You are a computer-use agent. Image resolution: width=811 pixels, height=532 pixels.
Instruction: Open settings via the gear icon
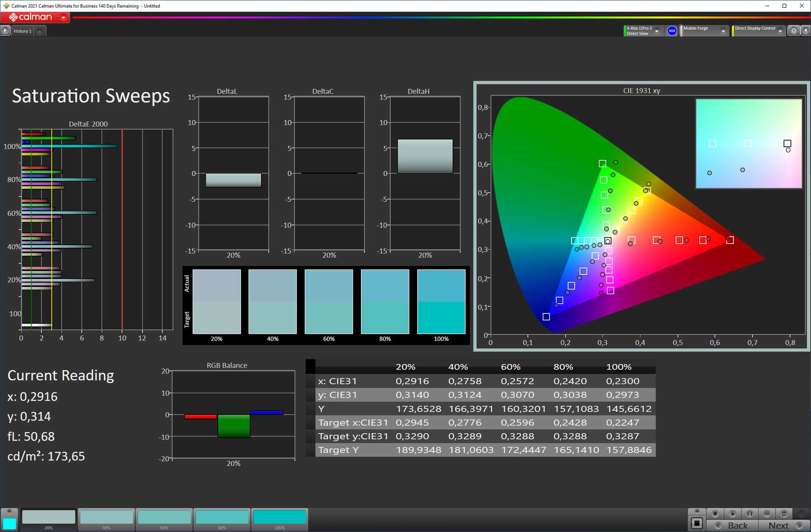794,31
